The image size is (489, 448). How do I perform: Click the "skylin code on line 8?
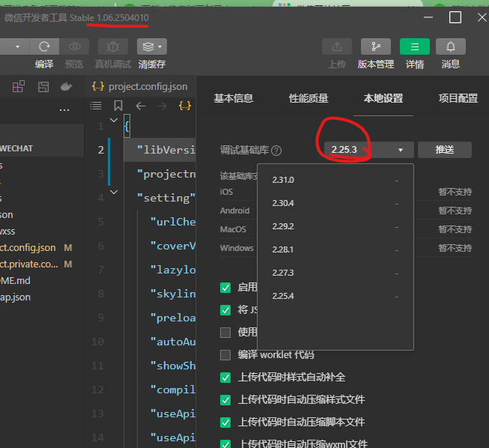click(x=173, y=294)
